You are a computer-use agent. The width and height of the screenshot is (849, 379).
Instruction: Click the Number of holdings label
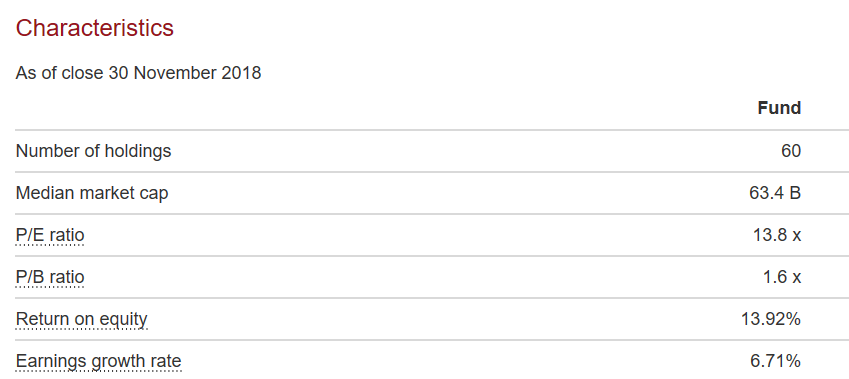pos(93,151)
